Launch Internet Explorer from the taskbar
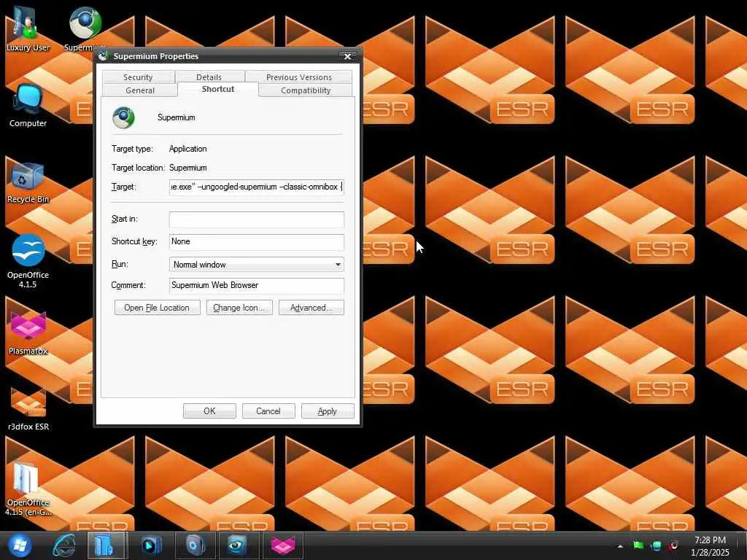The image size is (747, 560). pyautogui.click(x=64, y=545)
